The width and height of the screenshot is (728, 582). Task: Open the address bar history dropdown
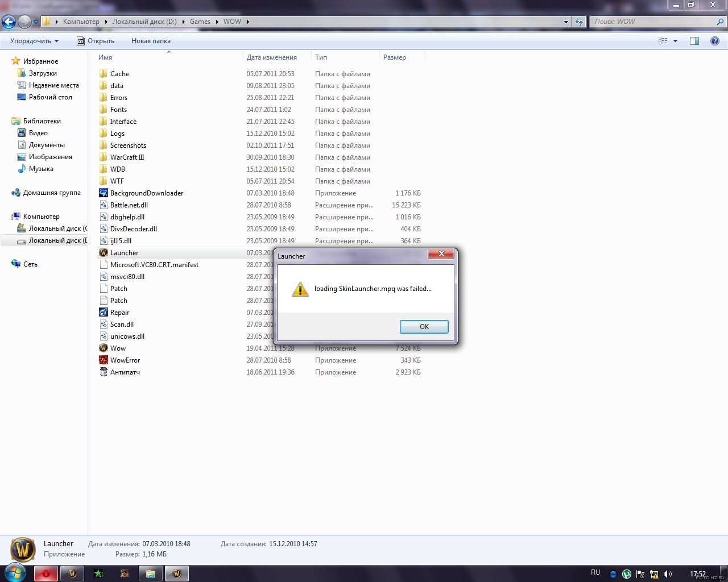(566, 22)
